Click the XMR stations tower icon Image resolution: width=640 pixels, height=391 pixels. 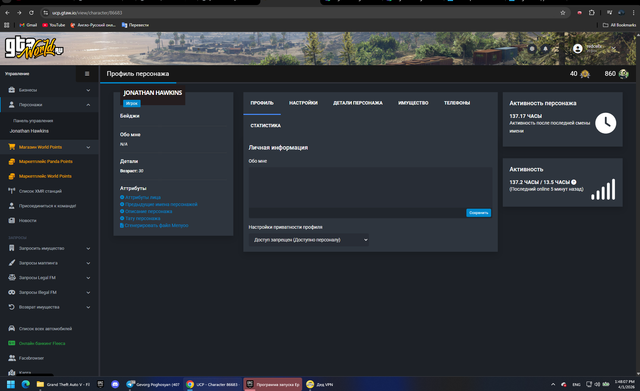[12, 191]
